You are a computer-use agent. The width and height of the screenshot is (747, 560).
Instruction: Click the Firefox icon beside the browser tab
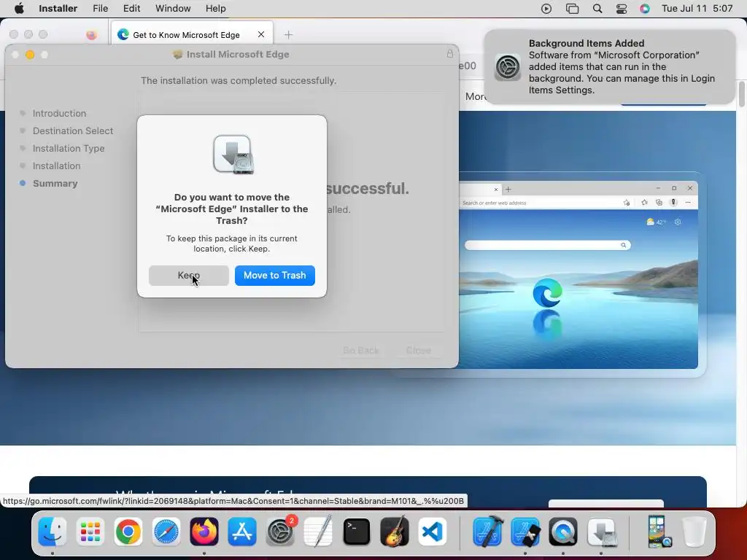pyautogui.click(x=91, y=35)
